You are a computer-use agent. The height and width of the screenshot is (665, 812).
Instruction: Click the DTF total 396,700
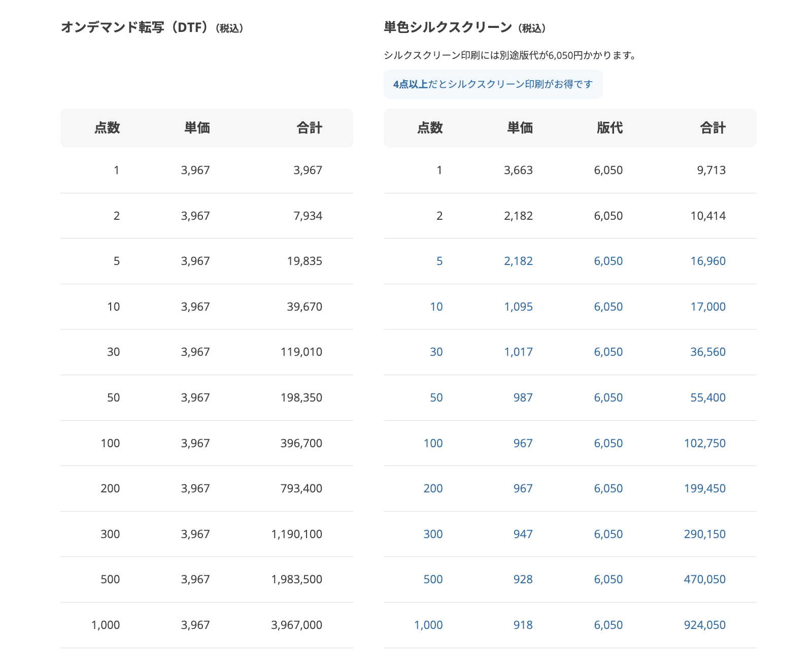pos(301,444)
